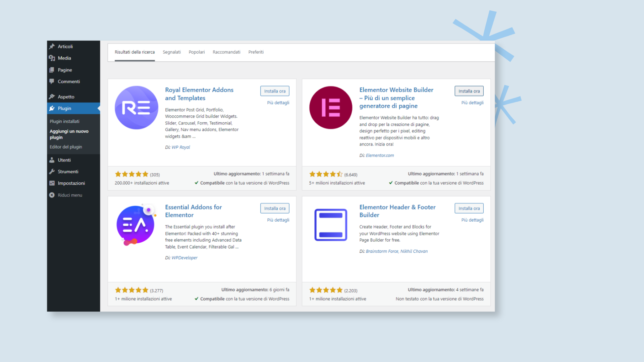Click the Impostazioni settings icon
The height and width of the screenshot is (362, 644).
pyautogui.click(x=52, y=183)
